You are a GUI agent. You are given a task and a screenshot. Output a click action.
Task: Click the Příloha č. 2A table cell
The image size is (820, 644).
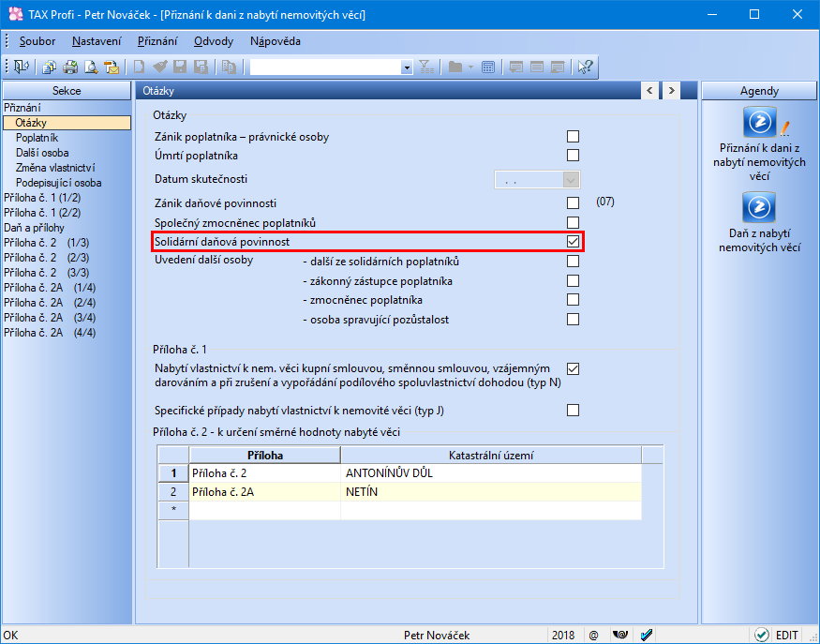point(264,492)
